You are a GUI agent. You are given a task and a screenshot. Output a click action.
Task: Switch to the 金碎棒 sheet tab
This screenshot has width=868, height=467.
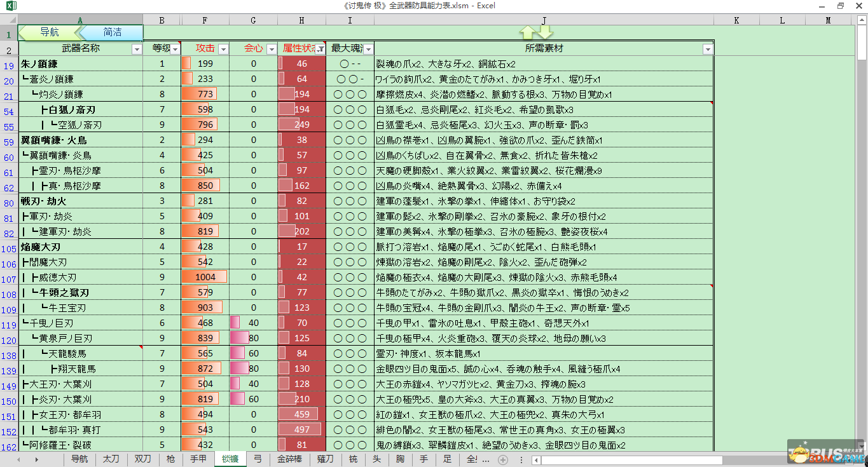click(x=289, y=459)
